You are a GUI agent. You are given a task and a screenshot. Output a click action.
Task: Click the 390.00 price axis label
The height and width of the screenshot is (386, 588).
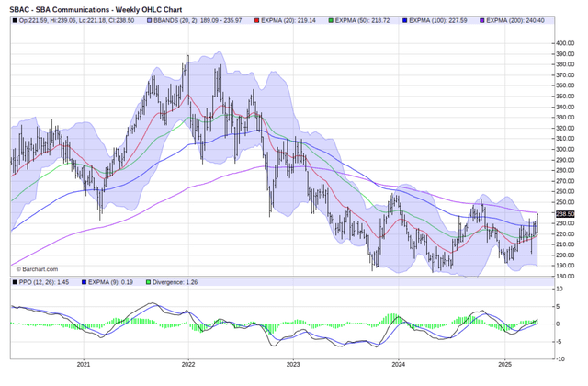[565, 54]
